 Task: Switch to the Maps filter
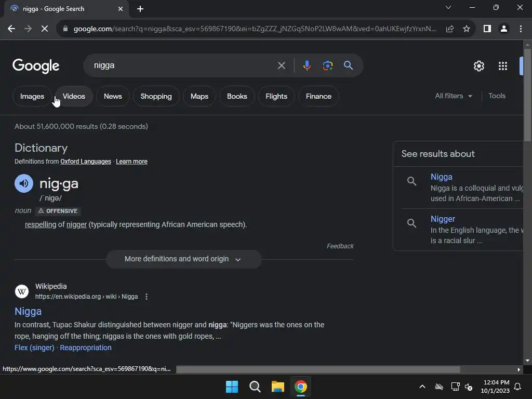tap(199, 96)
